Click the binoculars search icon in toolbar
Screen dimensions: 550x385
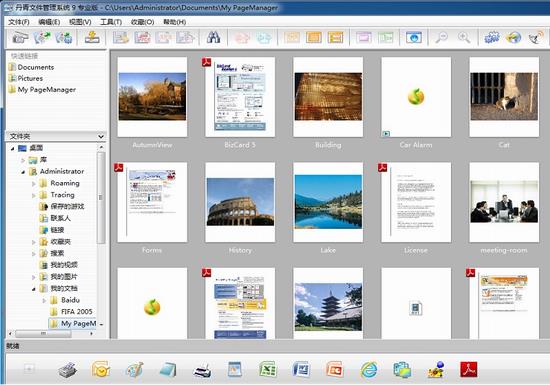click(x=213, y=37)
